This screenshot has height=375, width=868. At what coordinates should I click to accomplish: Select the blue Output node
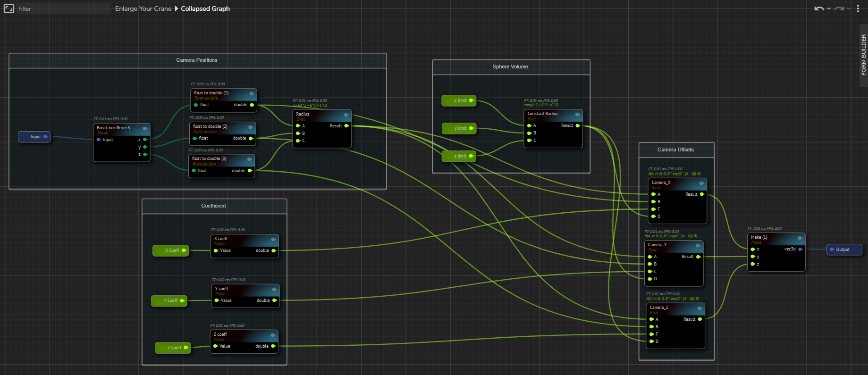click(x=844, y=250)
